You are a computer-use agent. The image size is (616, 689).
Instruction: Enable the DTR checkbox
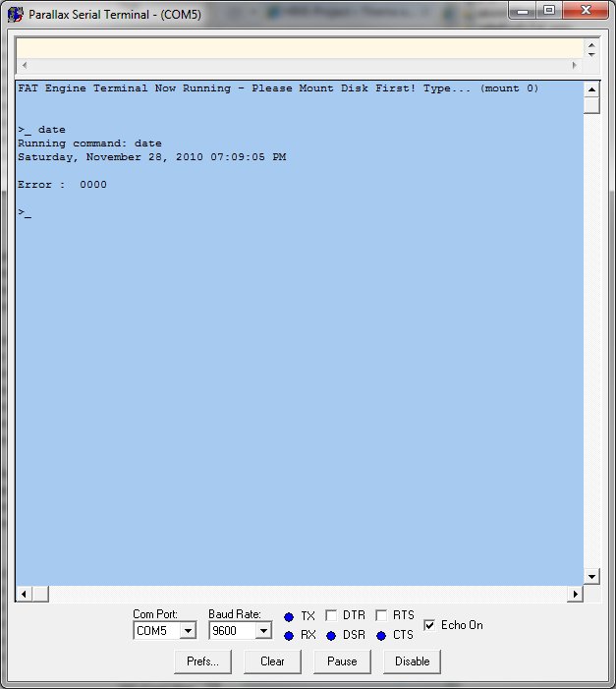click(x=331, y=616)
